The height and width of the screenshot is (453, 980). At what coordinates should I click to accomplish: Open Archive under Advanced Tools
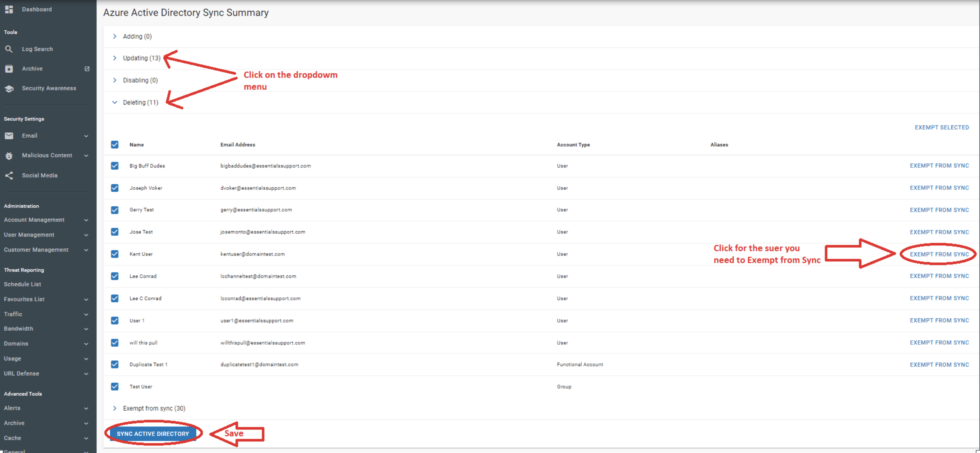pyautogui.click(x=14, y=423)
